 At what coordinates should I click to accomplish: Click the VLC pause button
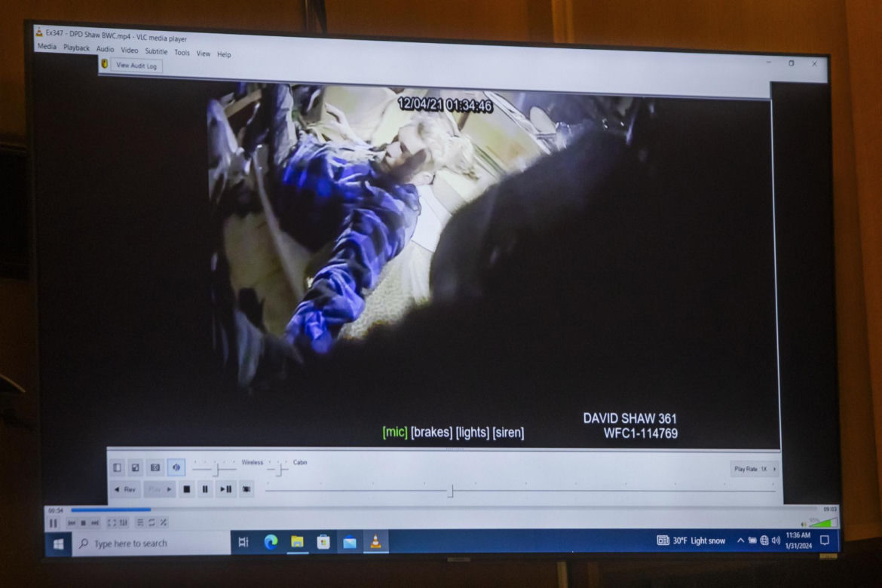click(x=54, y=523)
